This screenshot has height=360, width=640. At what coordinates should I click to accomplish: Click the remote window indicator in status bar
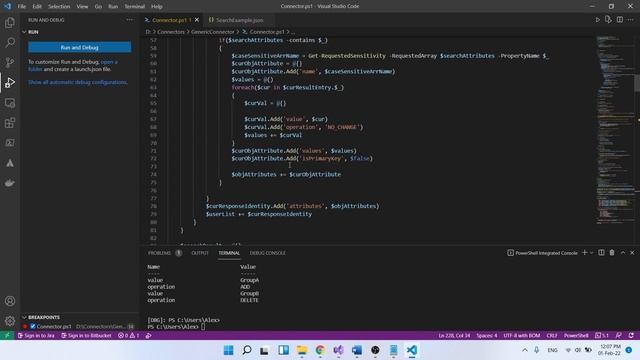tap(7, 336)
